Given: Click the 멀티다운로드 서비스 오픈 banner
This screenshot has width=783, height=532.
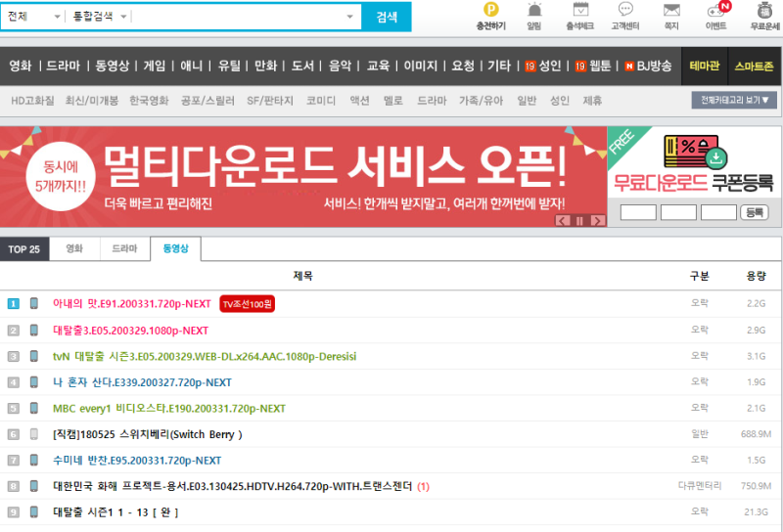Looking at the screenshot, I should pyautogui.click(x=303, y=177).
